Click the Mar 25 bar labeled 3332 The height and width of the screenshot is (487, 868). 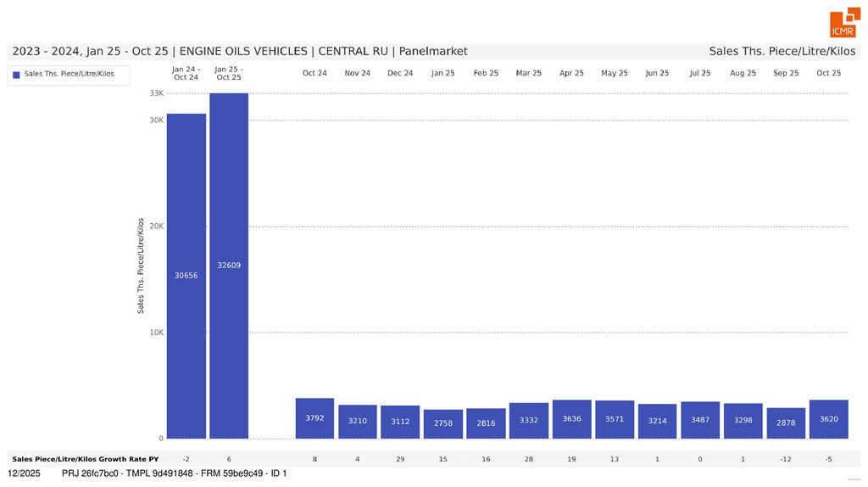[x=529, y=420]
